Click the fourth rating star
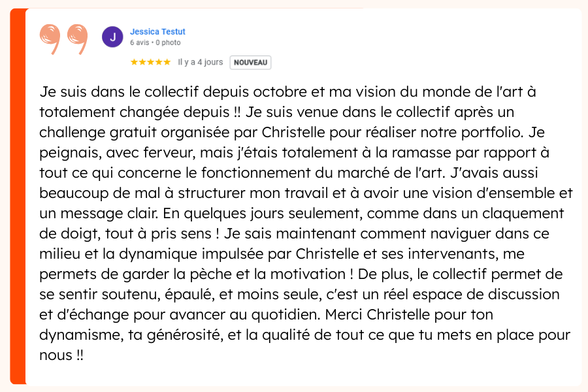 click(x=159, y=62)
